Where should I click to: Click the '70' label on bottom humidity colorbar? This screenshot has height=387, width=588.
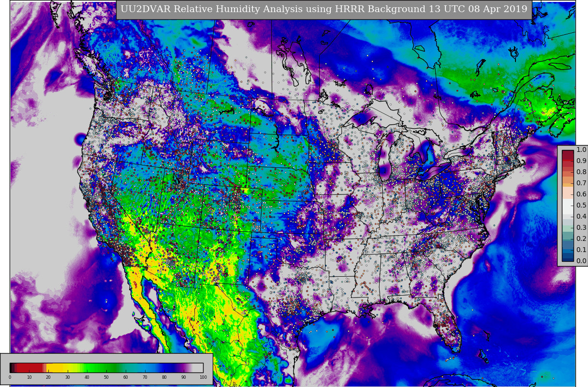145,377
